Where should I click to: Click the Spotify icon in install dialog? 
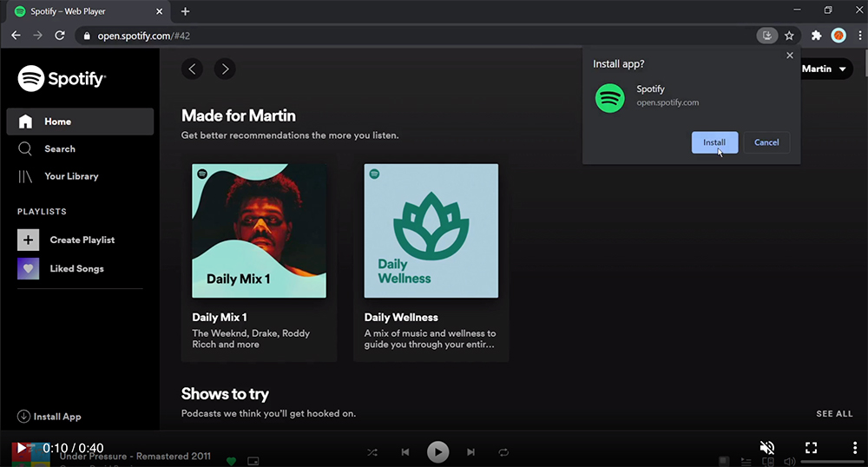point(610,98)
